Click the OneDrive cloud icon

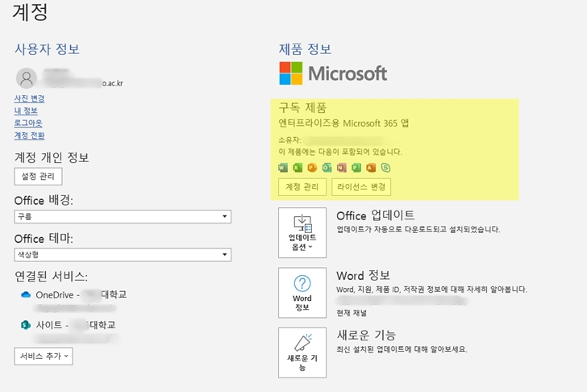(x=26, y=294)
